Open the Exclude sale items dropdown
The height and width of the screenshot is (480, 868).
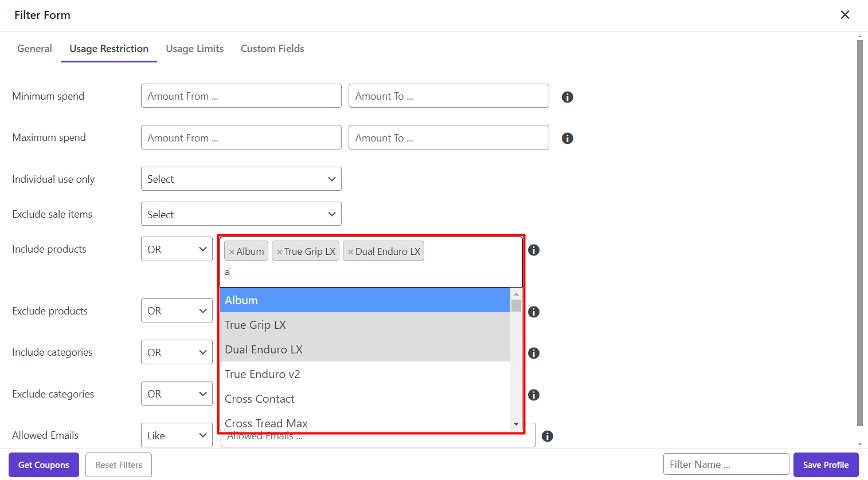click(x=241, y=214)
